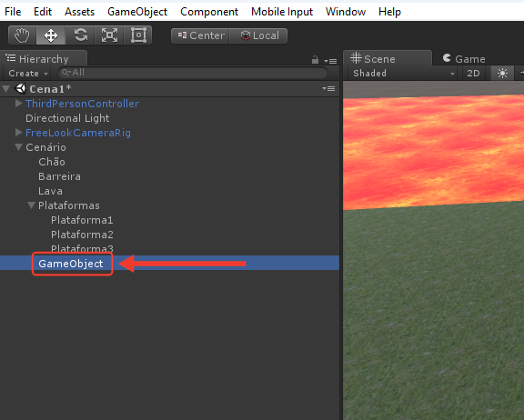This screenshot has height=420, width=524.
Task: Select the Scale tool
Action: click(109, 35)
